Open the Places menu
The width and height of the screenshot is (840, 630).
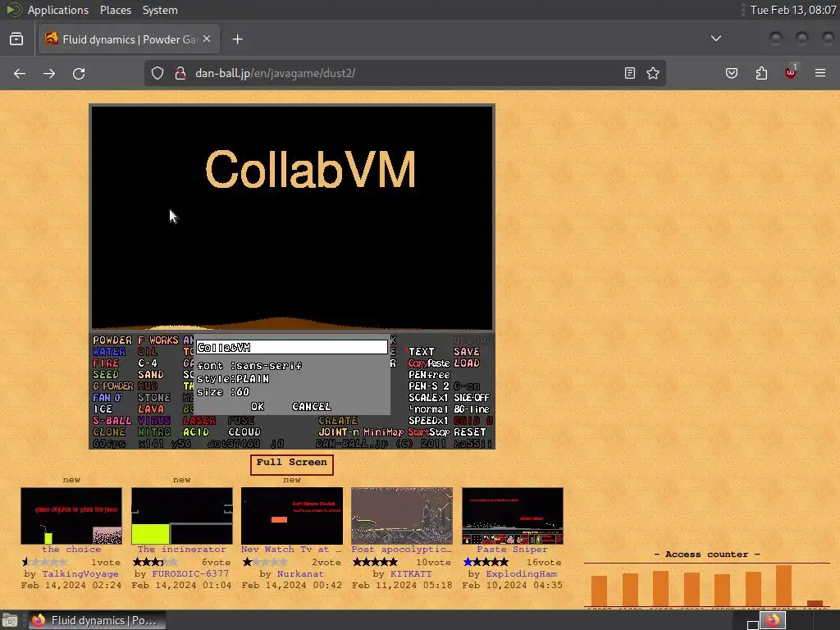click(115, 10)
